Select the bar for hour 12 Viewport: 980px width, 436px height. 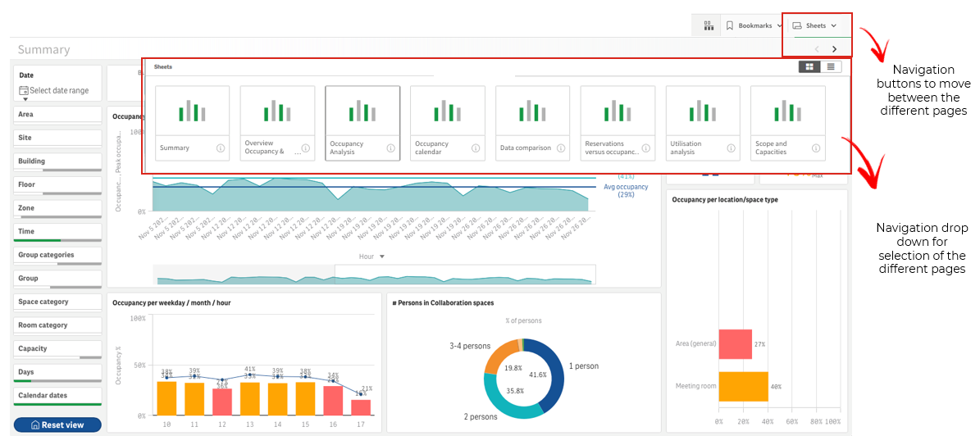(x=222, y=402)
